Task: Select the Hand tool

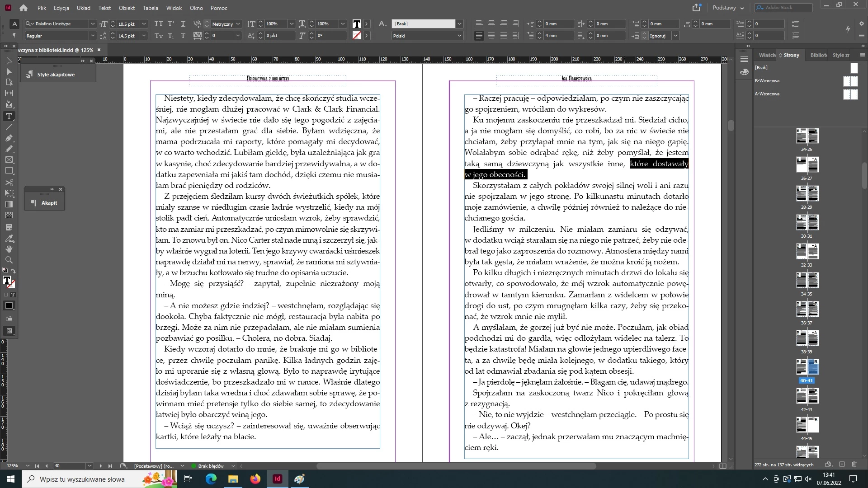Action: [9, 249]
